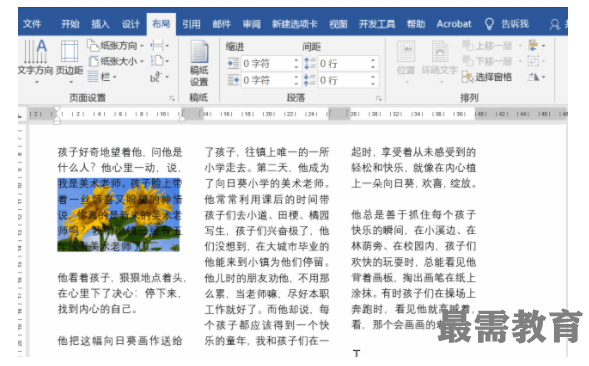
Task: Click the right indent marker on ruler
Action: pos(182,118)
